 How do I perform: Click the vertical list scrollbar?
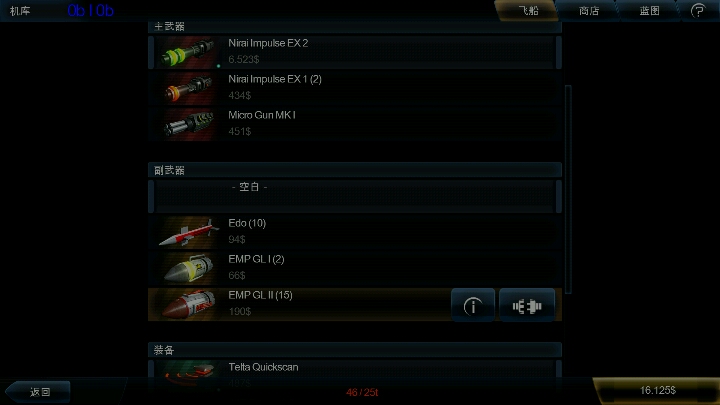pos(568,189)
